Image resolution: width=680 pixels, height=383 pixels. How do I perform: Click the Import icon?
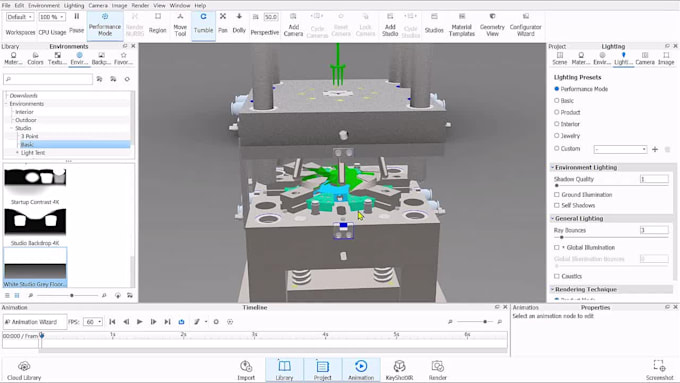point(246,366)
